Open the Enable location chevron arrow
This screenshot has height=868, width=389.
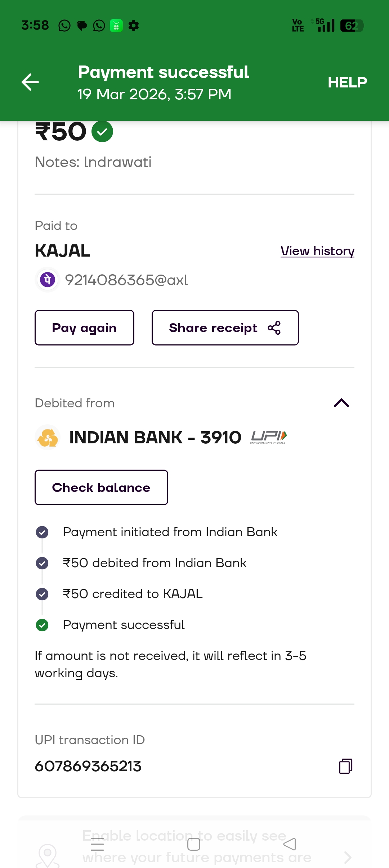[x=348, y=857]
